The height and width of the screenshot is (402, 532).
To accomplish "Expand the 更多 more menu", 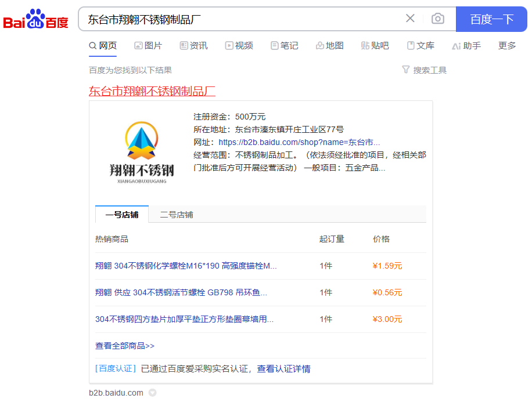I will (x=506, y=45).
